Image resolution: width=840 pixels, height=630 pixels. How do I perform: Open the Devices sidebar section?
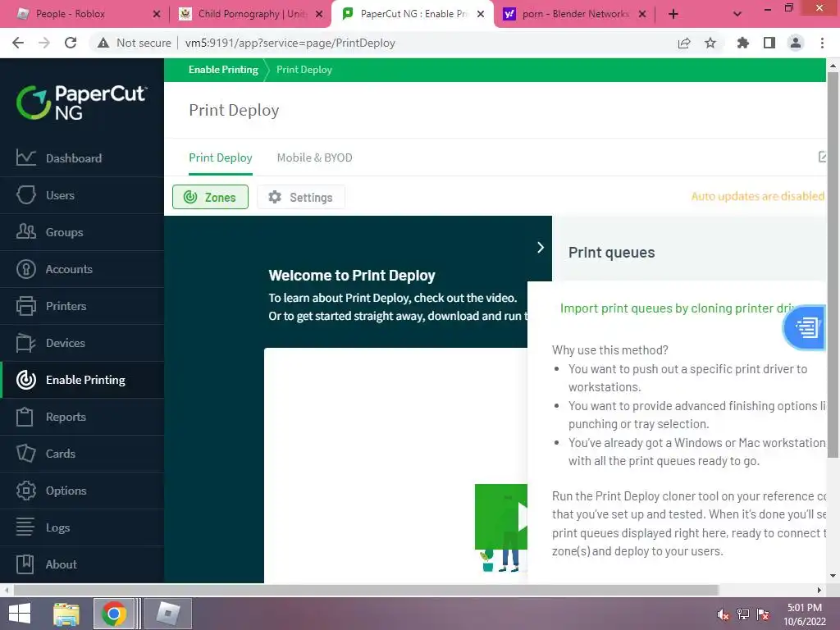point(82,343)
